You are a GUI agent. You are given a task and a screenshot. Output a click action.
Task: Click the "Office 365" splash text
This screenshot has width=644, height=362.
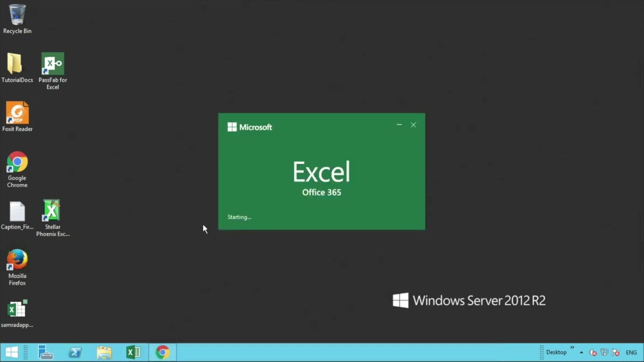coord(321,192)
